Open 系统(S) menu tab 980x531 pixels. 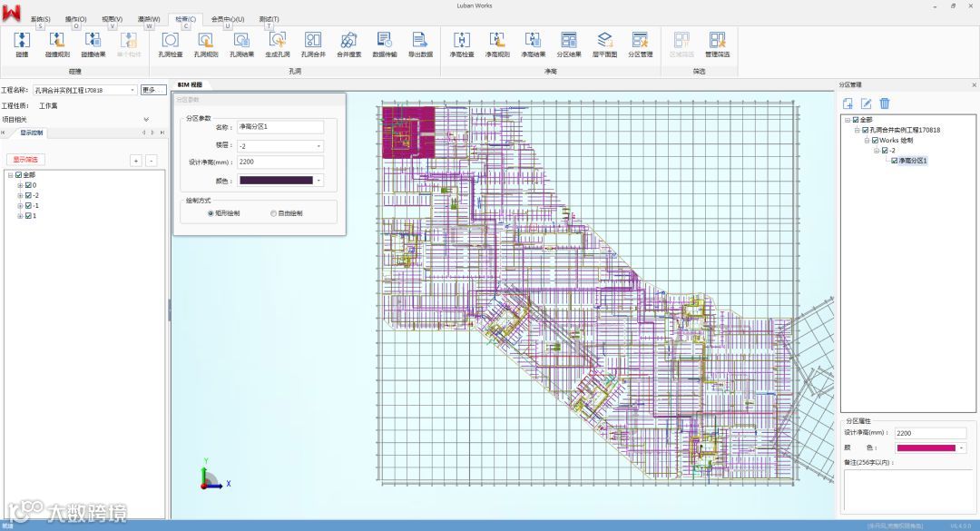pyautogui.click(x=40, y=19)
